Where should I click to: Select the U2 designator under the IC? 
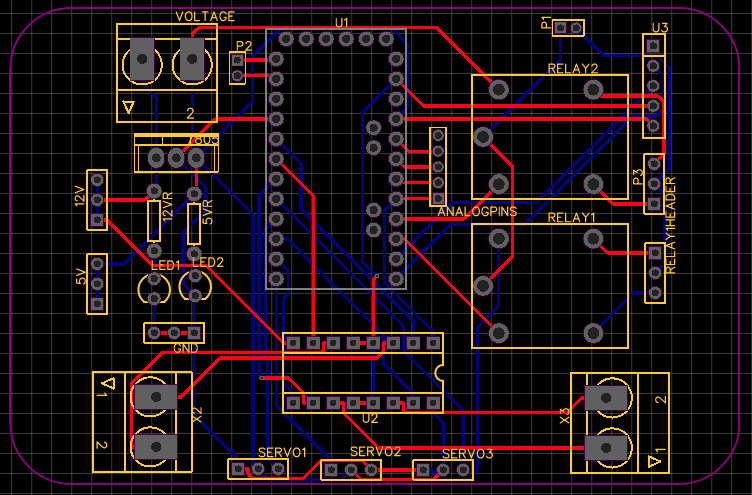click(x=370, y=419)
